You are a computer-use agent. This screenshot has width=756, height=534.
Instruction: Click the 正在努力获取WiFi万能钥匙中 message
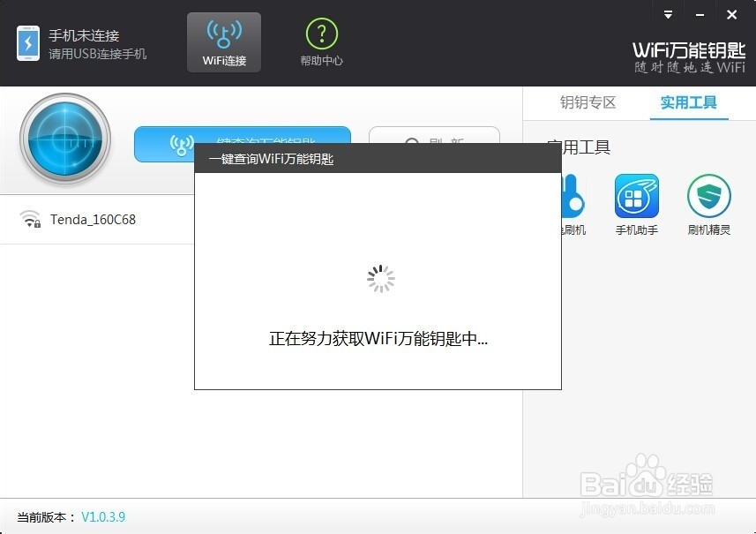(378, 339)
